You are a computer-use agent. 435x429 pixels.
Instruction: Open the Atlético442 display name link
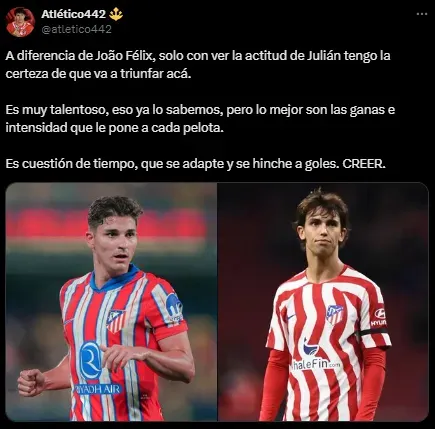[x=73, y=14]
